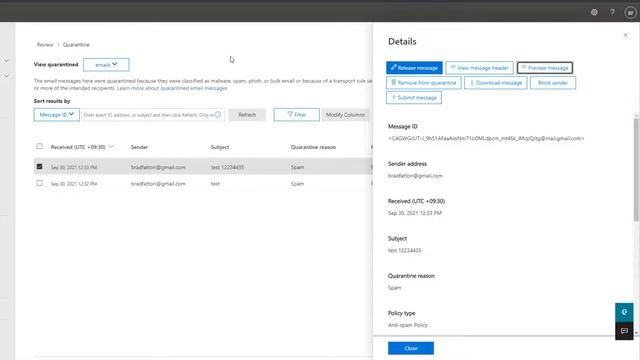Click Preview message button
Screen dimensions: 640x360
coord(544,68)
